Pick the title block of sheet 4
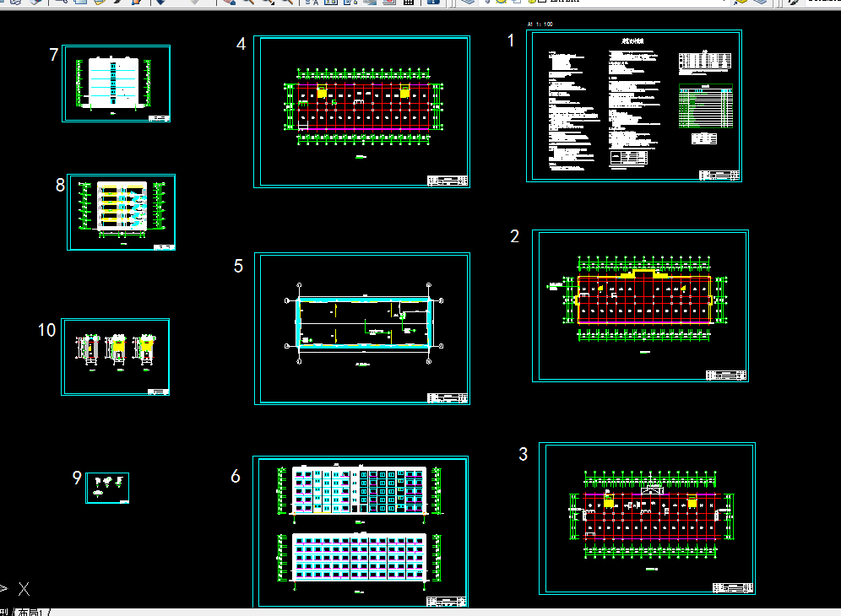The height and width of the screenshot is (616, 841). tap(448, 181)
